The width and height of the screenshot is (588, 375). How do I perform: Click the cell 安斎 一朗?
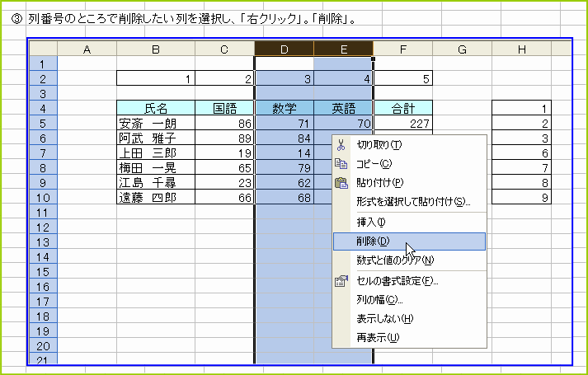tap(156, 124)
